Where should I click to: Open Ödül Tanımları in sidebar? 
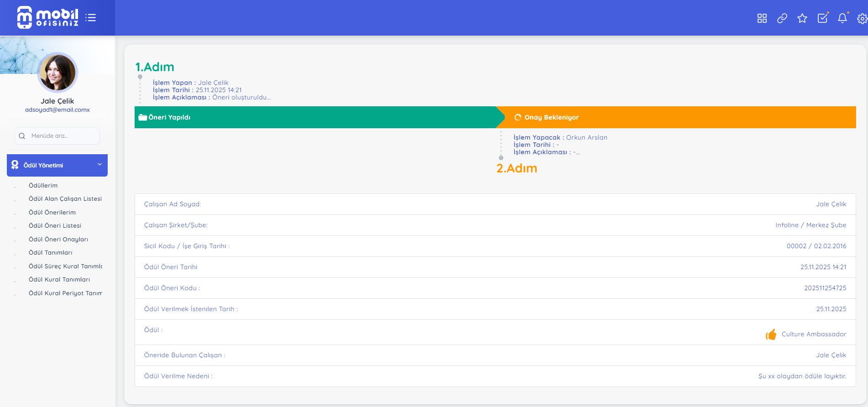50,252
